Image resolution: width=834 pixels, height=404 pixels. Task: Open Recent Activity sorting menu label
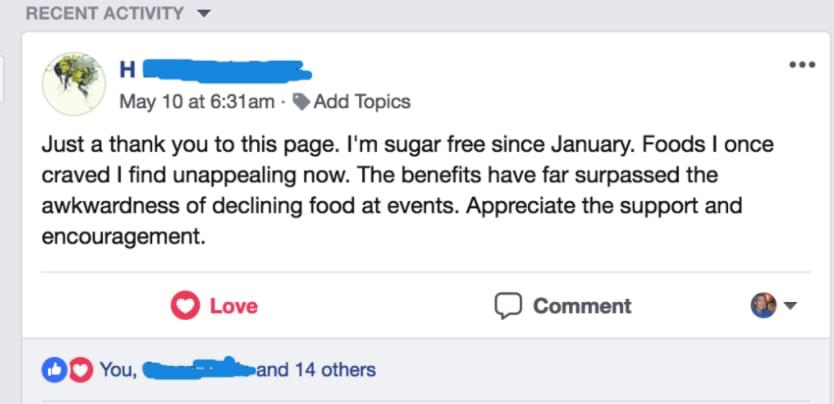click(105, 13)
